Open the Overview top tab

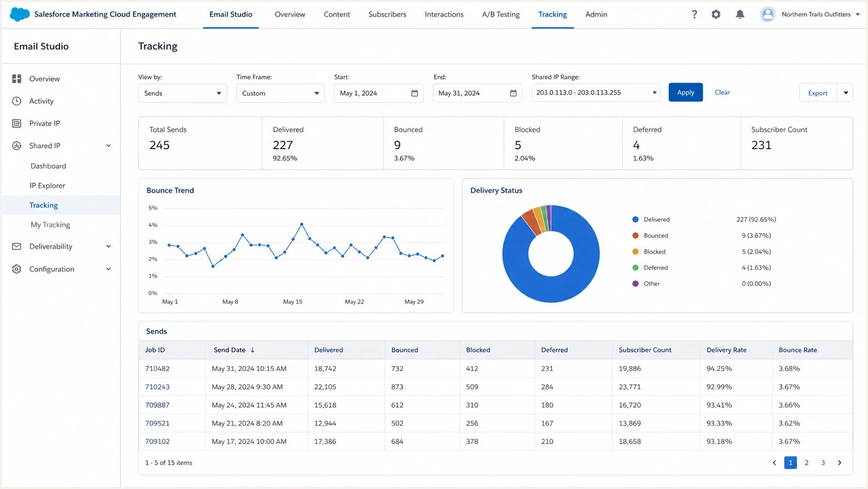click(290, 15)
